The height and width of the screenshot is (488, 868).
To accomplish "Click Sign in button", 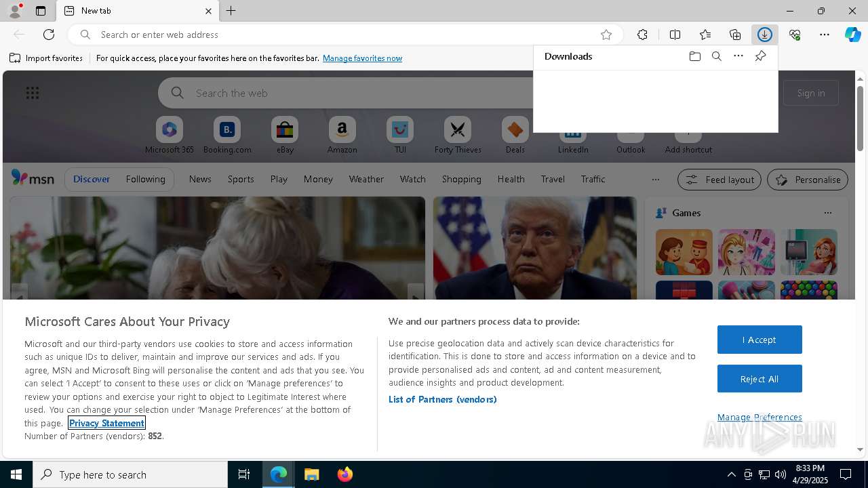I will pos(811,93).
